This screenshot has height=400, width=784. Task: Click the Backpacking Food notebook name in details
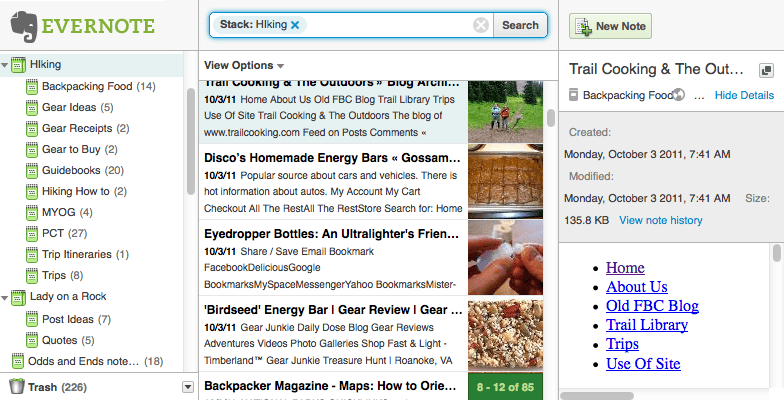point(628,95)
